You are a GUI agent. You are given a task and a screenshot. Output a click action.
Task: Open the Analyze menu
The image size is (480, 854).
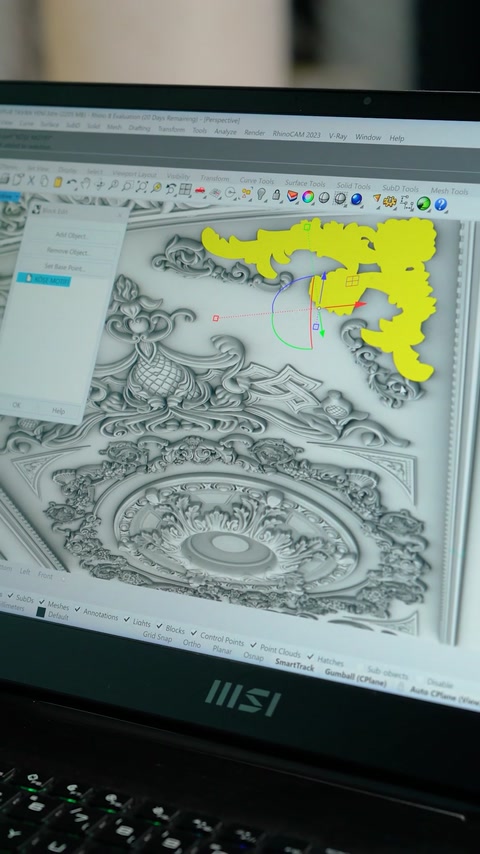point(225,131)
